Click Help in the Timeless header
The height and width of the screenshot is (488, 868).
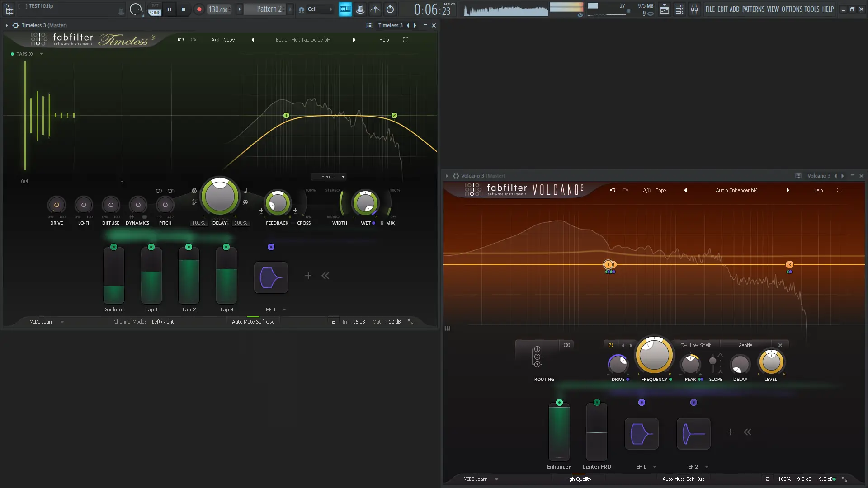point(384,40)
